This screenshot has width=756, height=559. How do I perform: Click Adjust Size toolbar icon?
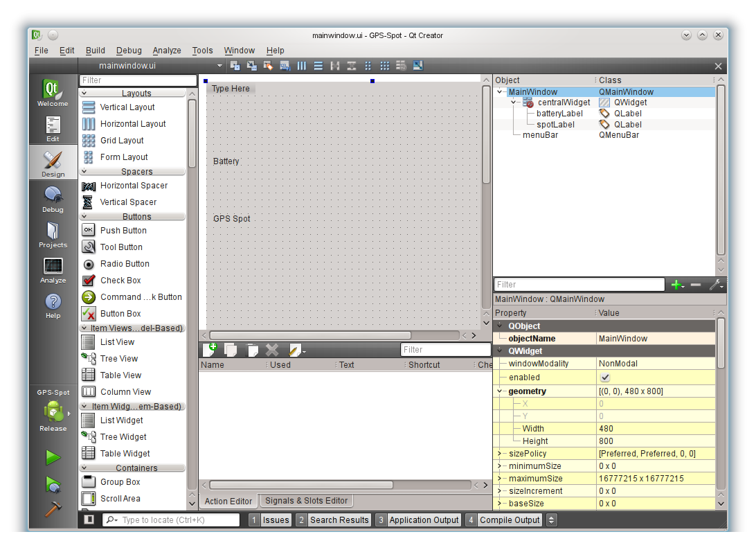click(x=418, y=66)
